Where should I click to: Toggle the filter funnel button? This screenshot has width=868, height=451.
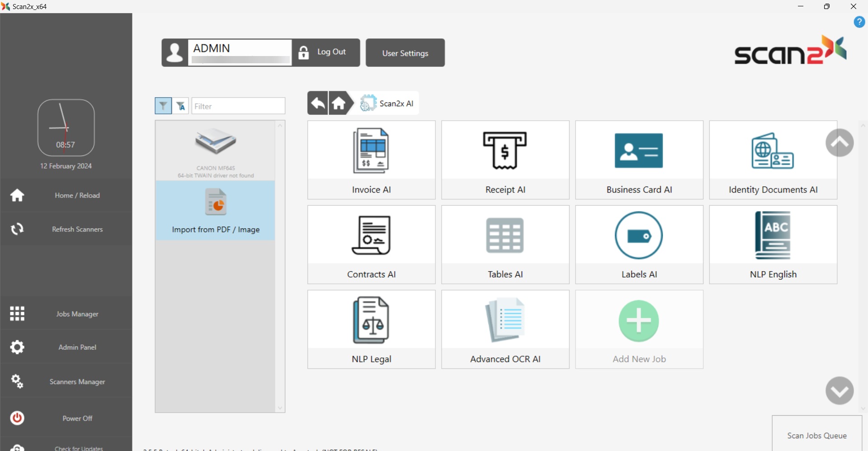click(163, 106)
